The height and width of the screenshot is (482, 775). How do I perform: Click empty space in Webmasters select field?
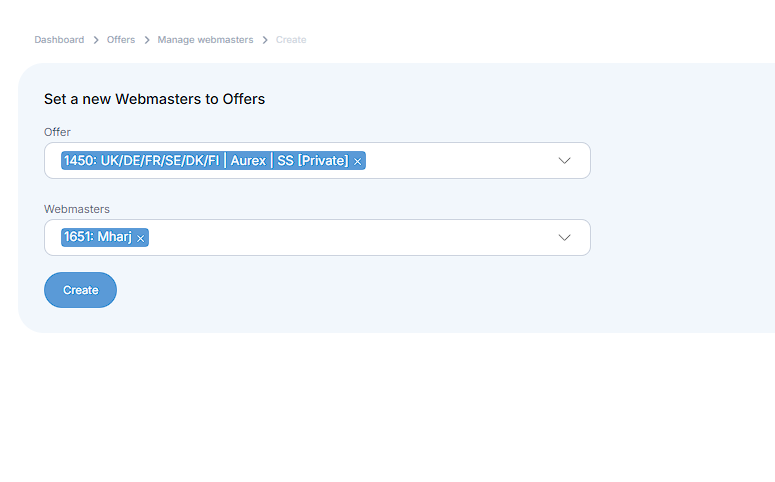(x=350, y=237)
